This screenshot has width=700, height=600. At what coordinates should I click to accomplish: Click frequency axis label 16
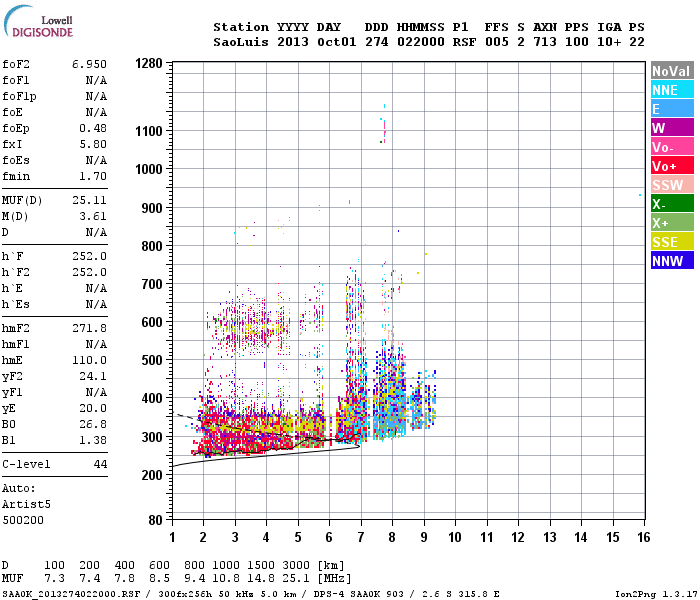pyautogui.click(x=643, y=537)
